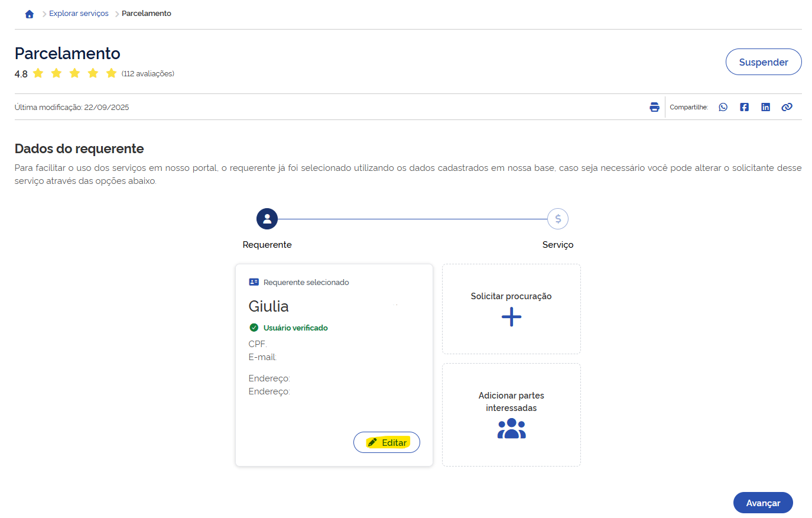Click the first rating star

point(38,73)
